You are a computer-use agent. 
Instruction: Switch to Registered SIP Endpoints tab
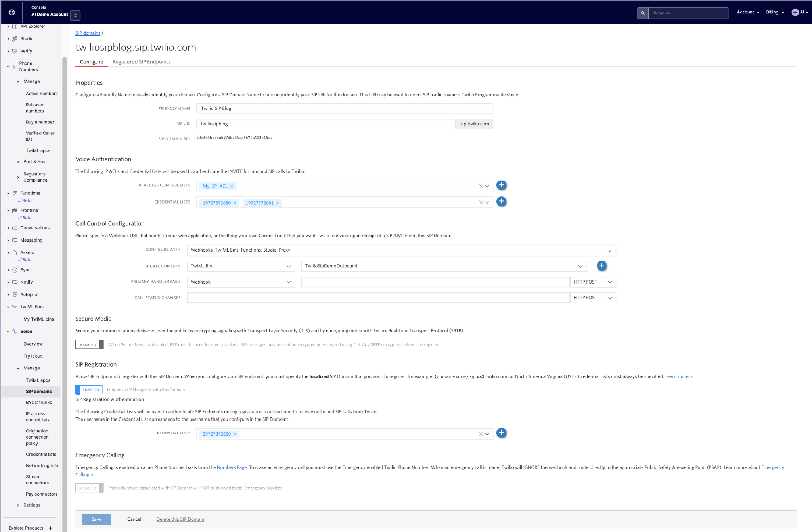tap(142, 62)
